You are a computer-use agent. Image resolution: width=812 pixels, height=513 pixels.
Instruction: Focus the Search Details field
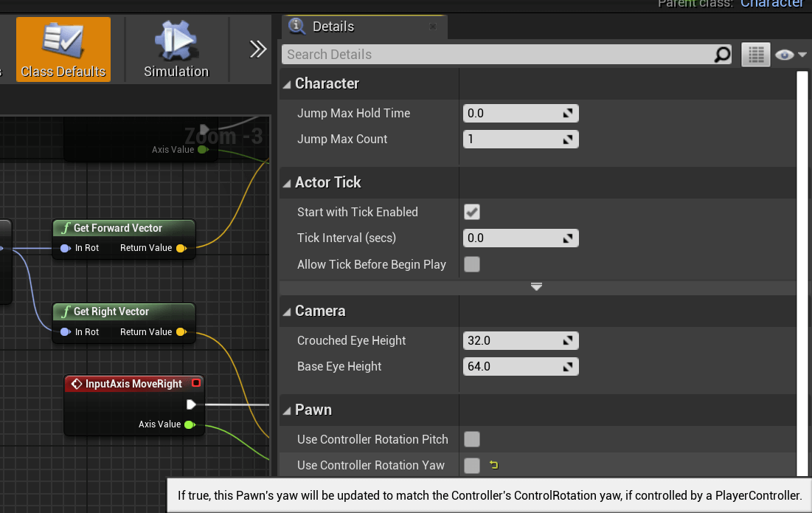tap(497, 55)
